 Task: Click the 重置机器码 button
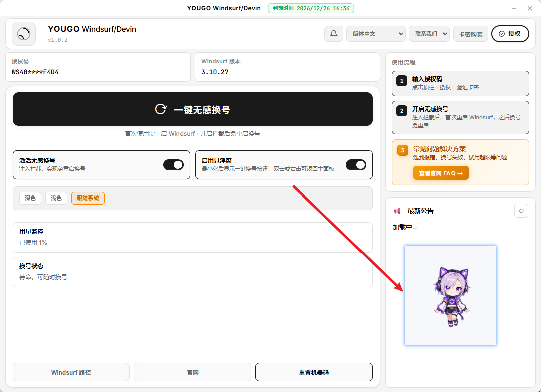tap(314, 372)
